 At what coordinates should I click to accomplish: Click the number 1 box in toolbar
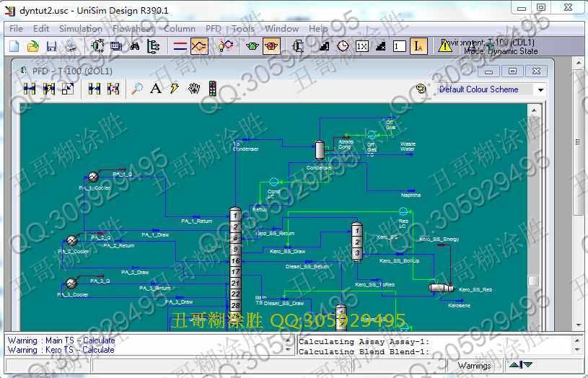coord(400,46)
